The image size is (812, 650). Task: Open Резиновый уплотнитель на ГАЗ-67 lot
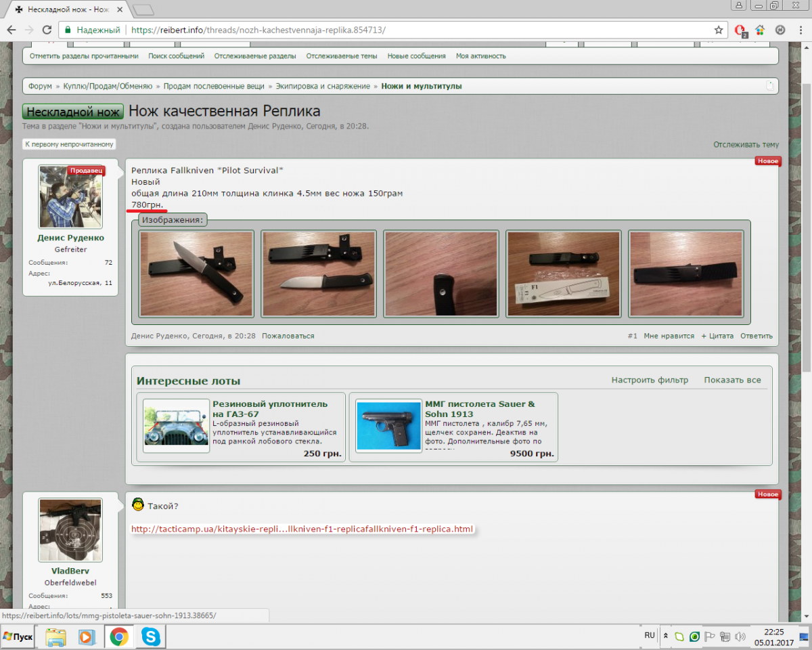[x=270, y=409]
